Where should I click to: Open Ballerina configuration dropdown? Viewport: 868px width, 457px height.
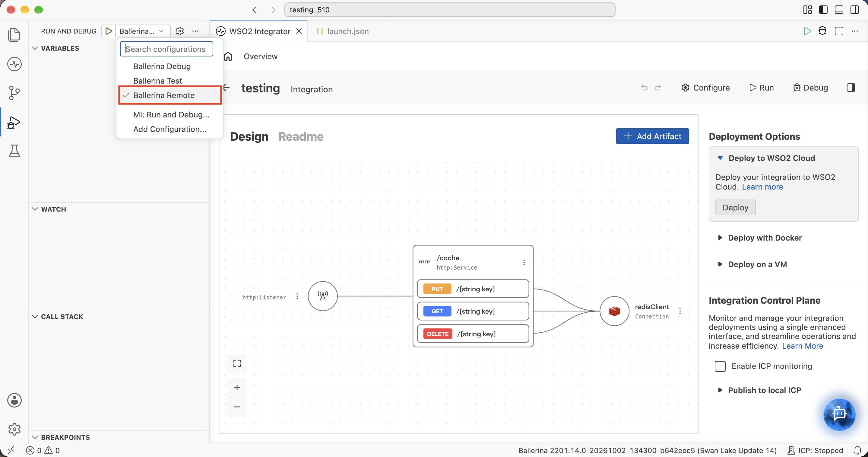tap(142, 31)
